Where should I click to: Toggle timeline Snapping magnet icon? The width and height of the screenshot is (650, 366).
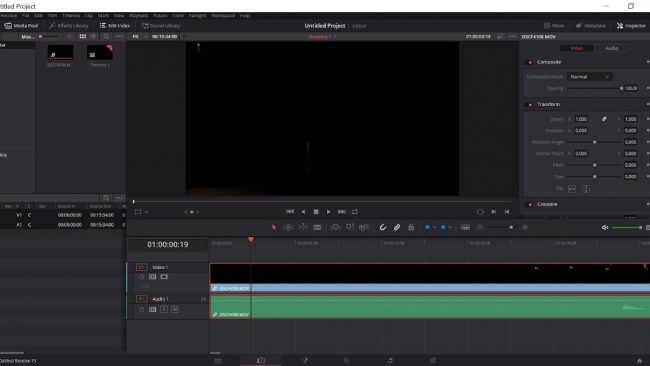pyautogui.click(x=383, y=227)
